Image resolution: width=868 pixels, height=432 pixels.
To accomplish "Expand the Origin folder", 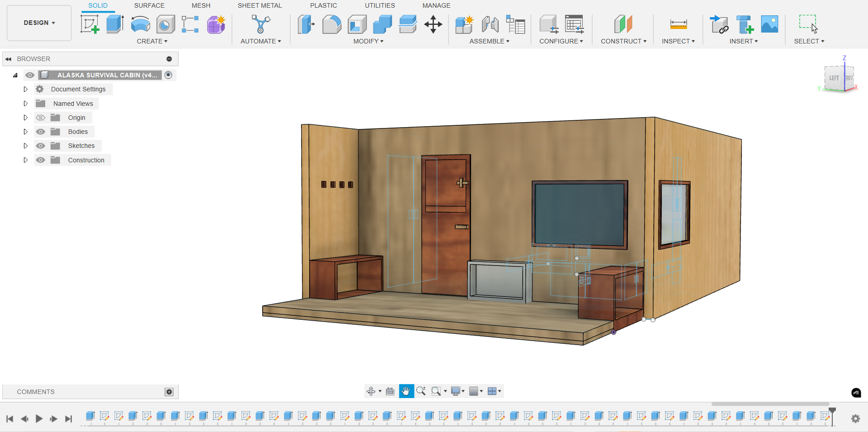I will point(26,118).
